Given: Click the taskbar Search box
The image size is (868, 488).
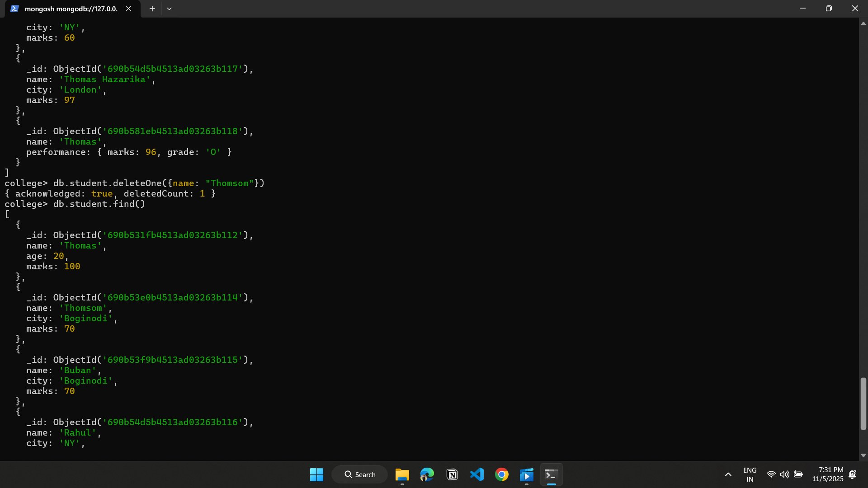Looking at the screenshot, I should click(x=360, y=474).
